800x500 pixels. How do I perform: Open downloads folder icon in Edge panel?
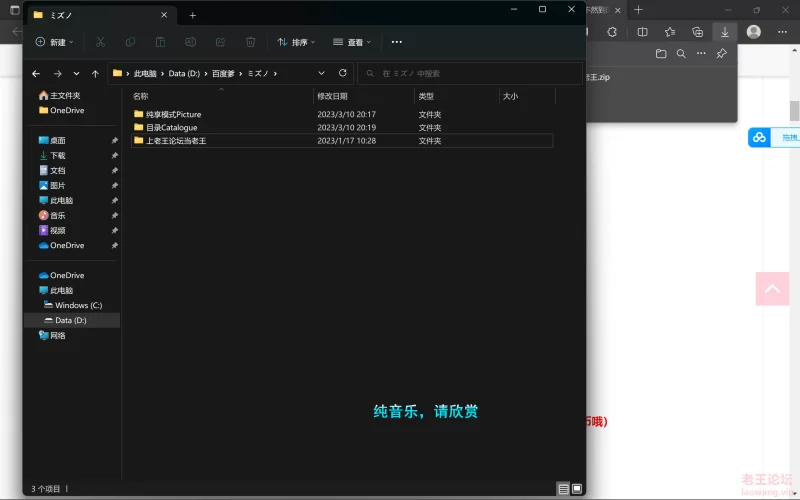[x=661, y=54]
